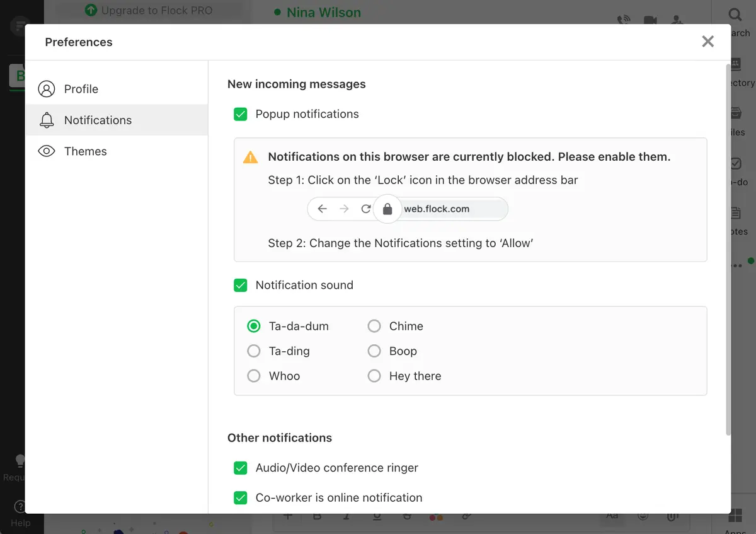Disable Notification sound

click(240, 285)
